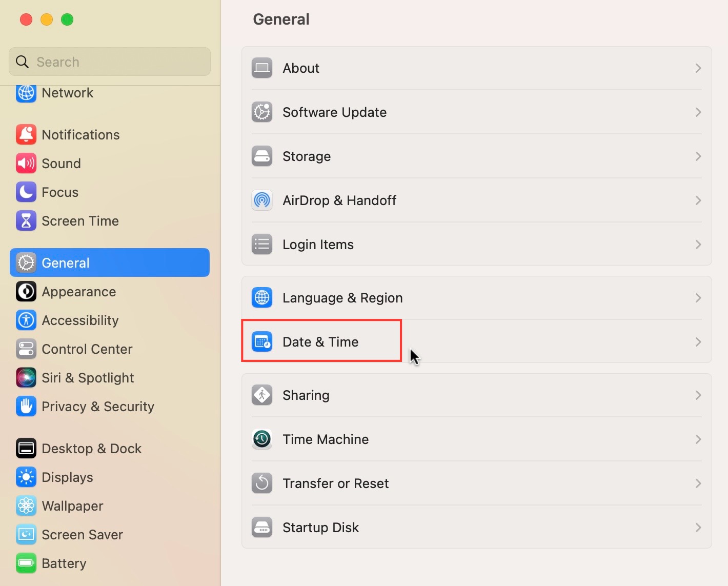Open the Startup Disk label
Screen dimensions: 728x586
point(321,528)
